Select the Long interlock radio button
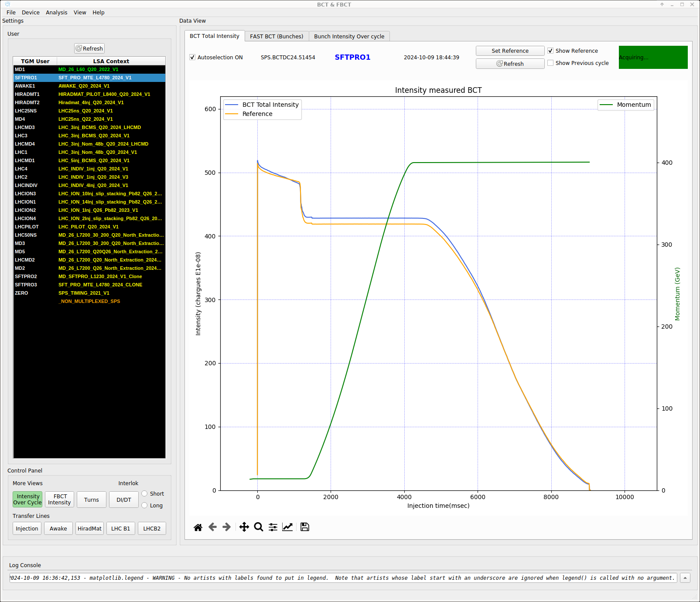 (x=145, y=506)
